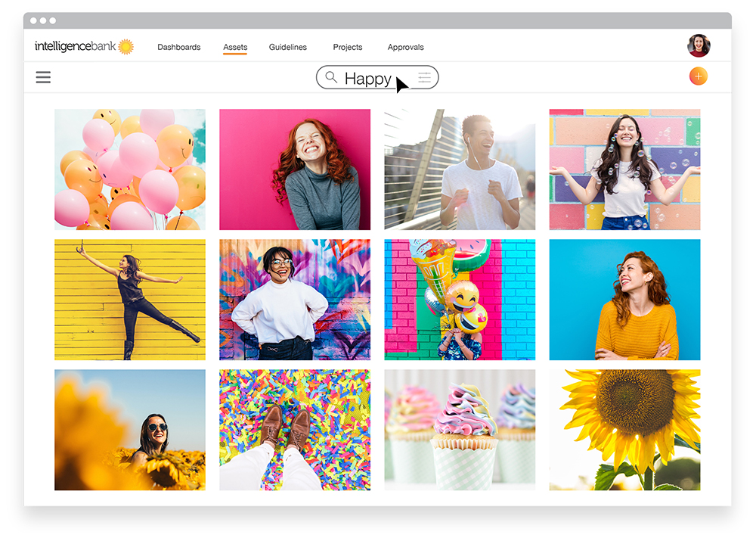The width and height of the screenshot is (756, 541).
Task: Select the woman with bubbles photo
Action: (x=625, y=169)
